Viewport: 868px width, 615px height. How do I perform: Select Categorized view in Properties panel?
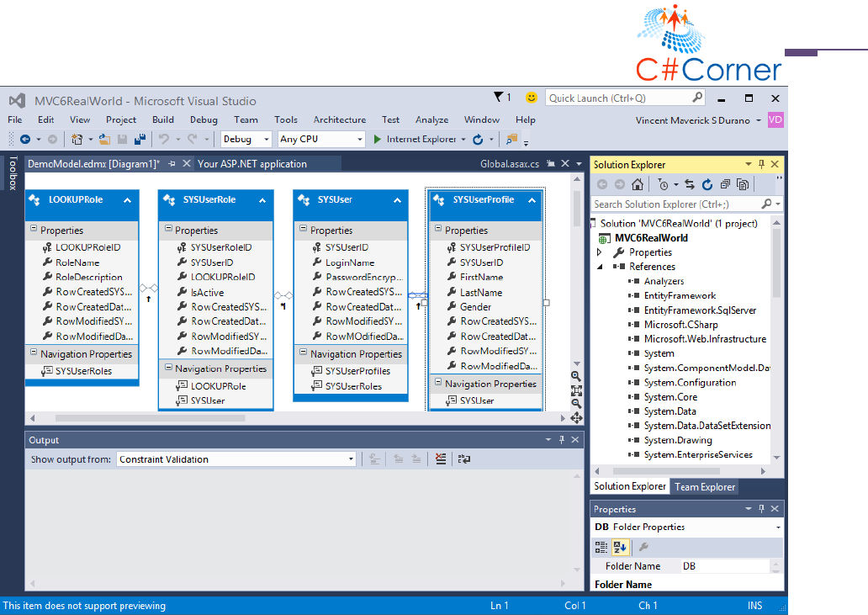point(601,548)
